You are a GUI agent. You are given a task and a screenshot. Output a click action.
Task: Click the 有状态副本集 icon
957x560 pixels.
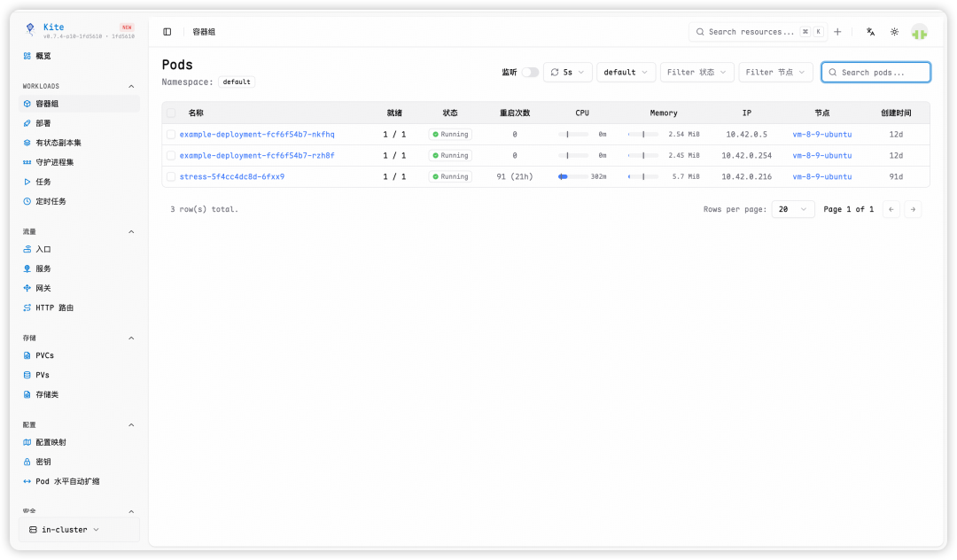point(27,143)
